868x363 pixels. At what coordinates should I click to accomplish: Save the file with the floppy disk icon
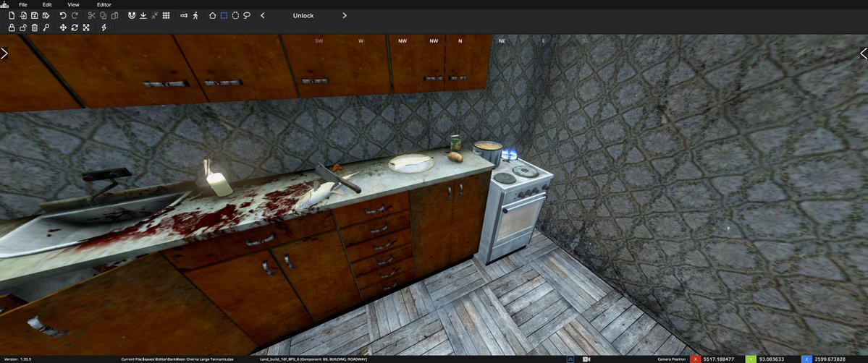tap(34, 15)
